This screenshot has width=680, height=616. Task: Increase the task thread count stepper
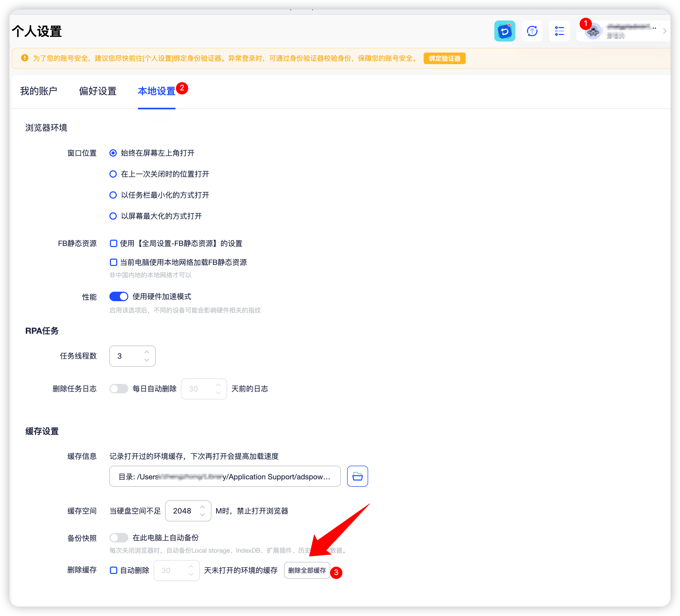[147, 352]
